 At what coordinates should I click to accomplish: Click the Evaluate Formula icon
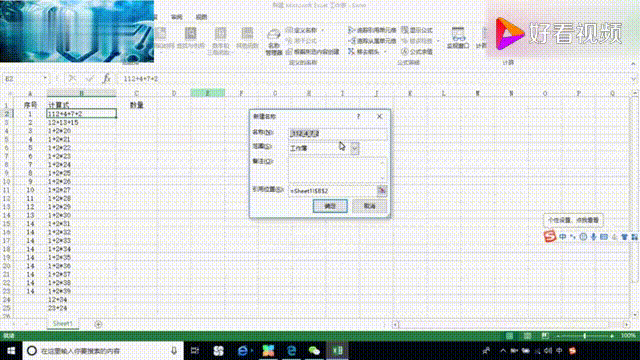coord(417,52)
